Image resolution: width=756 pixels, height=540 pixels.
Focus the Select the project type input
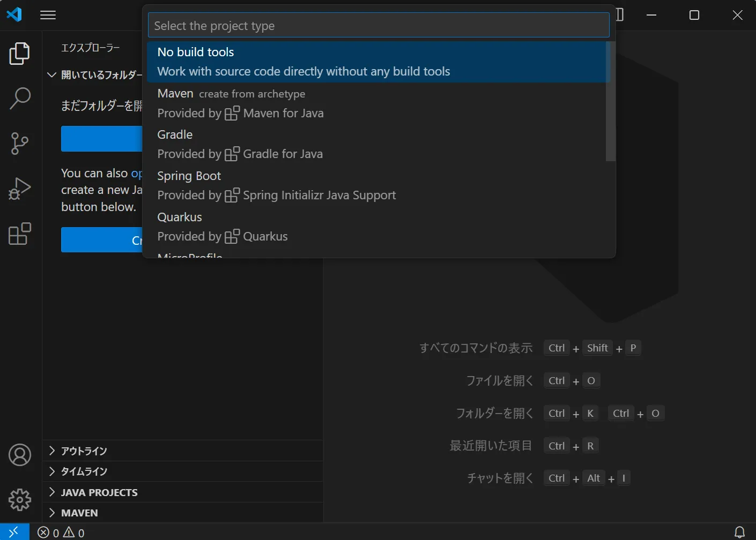point(379,25)
